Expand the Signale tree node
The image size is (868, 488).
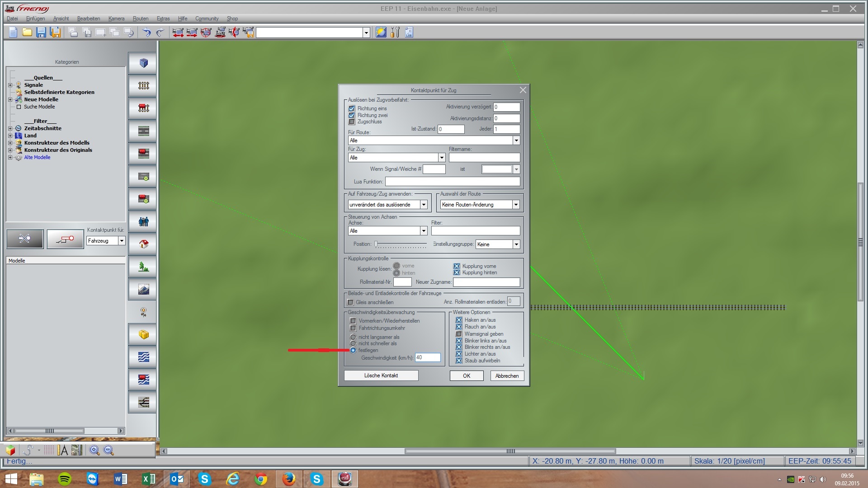(10, 85)
